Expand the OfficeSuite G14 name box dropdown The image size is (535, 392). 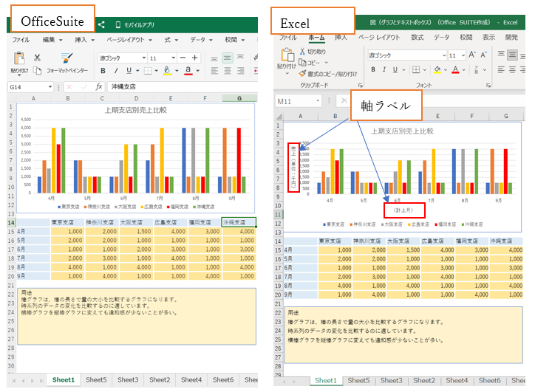[50, 87]
